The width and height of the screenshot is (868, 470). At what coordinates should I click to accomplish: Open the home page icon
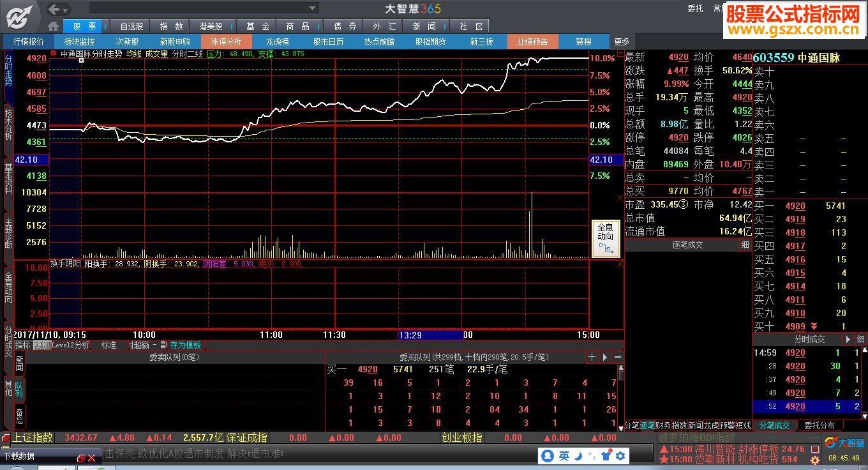pos(54,26)
